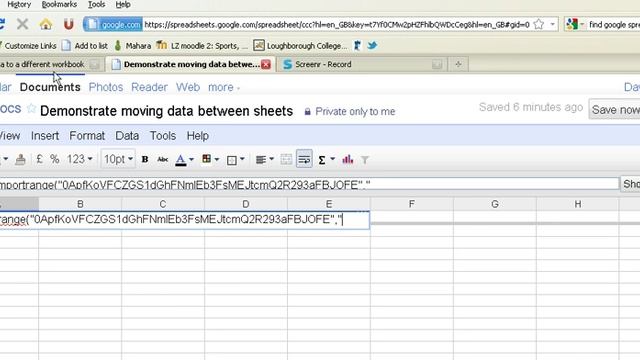The width and height of the screenshot is (640, 360).
Task: Insert chart with chart icon
Action: (x=348, y=159)
